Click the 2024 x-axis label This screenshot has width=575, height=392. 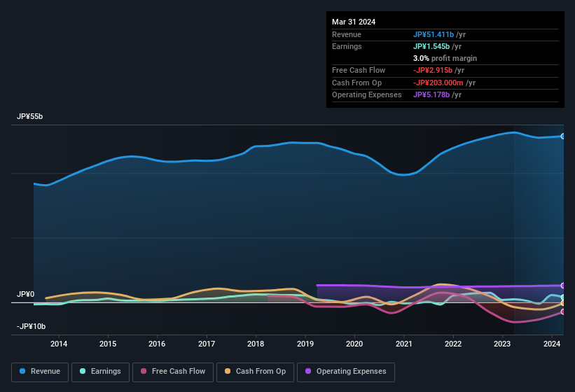[552, 344]
